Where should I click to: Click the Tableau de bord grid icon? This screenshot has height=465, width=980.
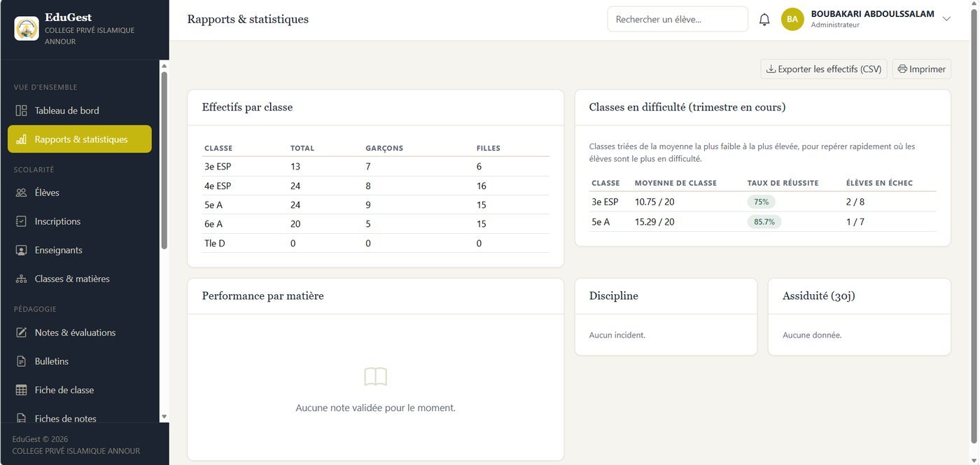(21, 111)
